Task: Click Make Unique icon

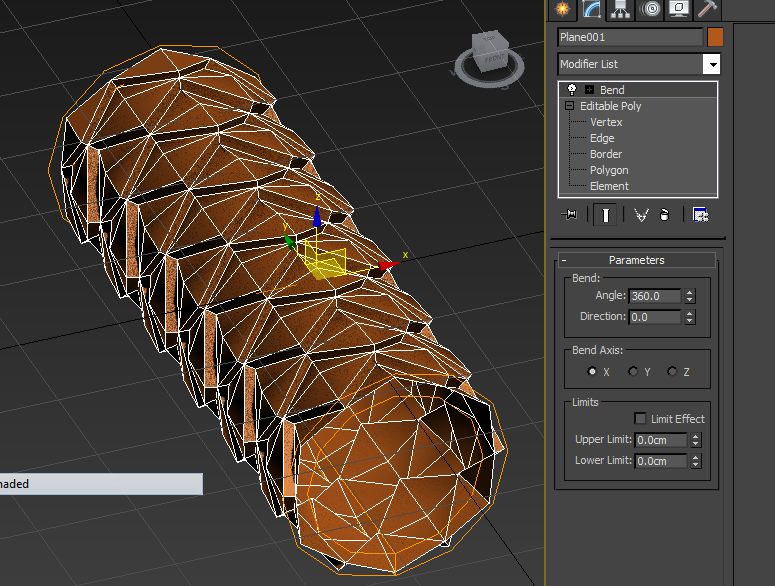Action: (642, 215)
